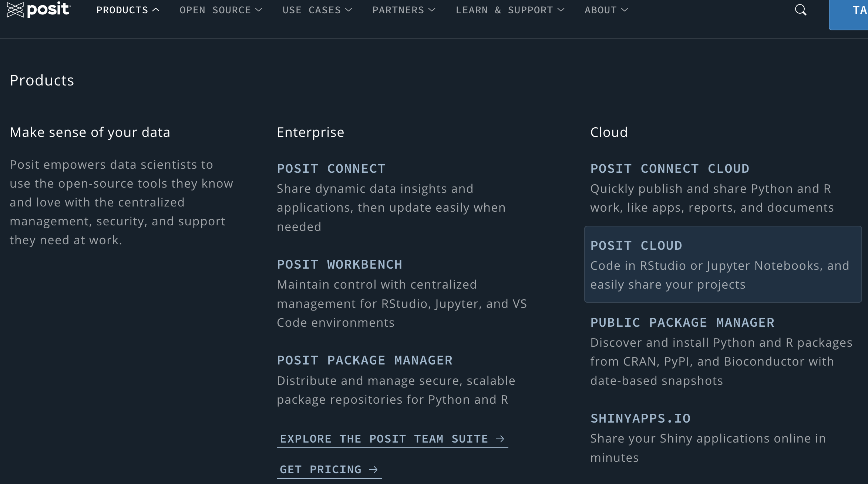Click the Posit logo

[x=39, y=10]
